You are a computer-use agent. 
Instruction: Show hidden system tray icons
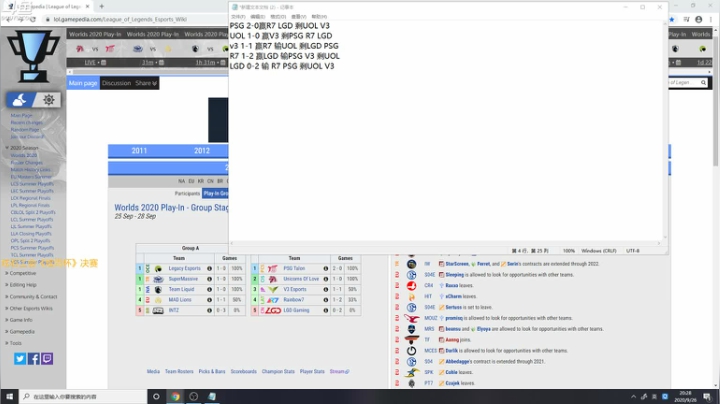click(633, 397)
